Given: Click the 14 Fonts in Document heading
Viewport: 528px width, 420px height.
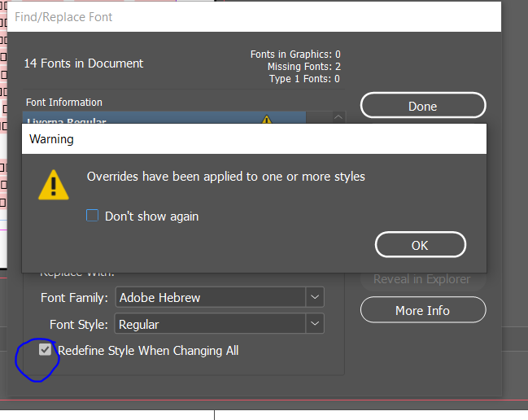Looking at the screenshot, I should [x=83, y=63].
